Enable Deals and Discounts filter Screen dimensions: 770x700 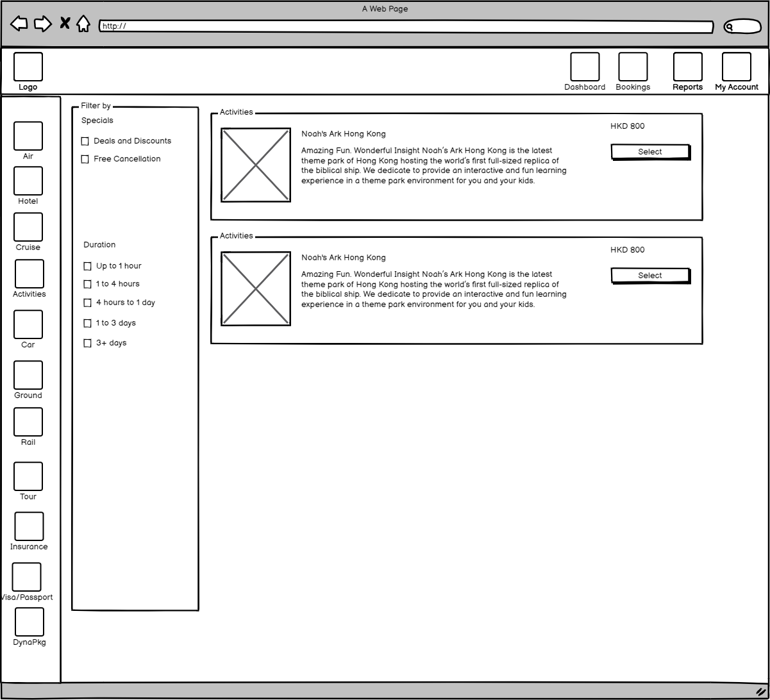(x=85, y=142)
